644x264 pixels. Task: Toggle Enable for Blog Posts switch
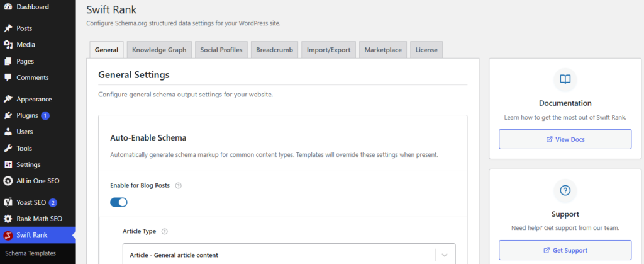click(119, 202)
